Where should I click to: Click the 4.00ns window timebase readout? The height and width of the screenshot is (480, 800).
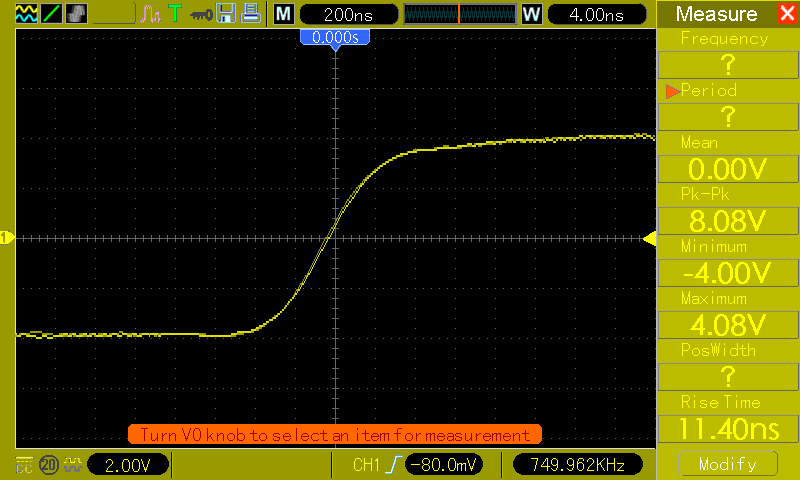click(597, 14)
